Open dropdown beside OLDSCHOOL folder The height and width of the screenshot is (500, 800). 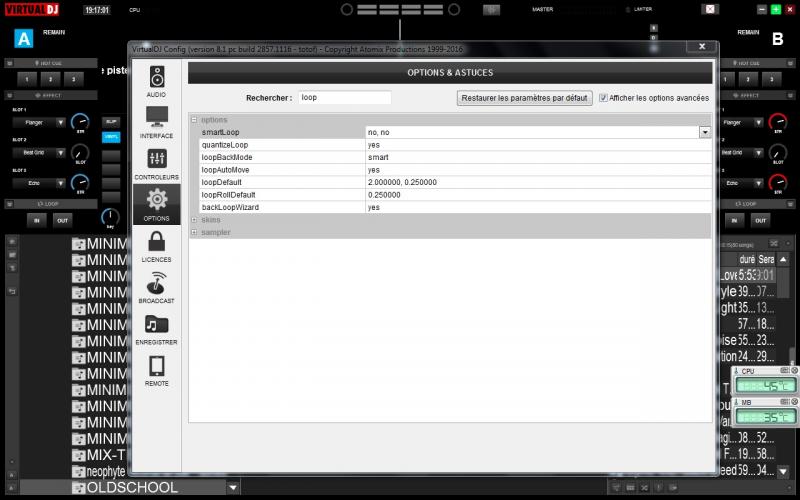(233, 487)
